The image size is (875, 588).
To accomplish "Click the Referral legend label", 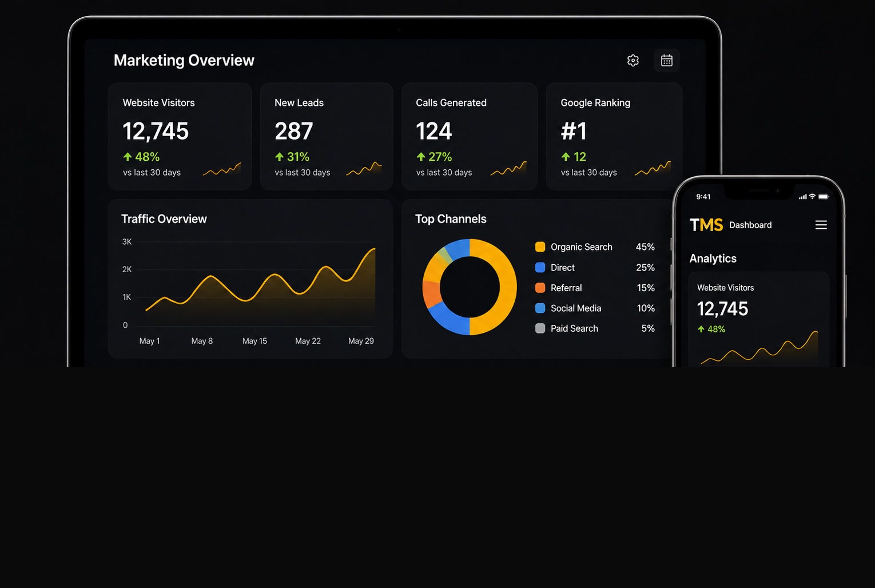I will coord(566,288).
